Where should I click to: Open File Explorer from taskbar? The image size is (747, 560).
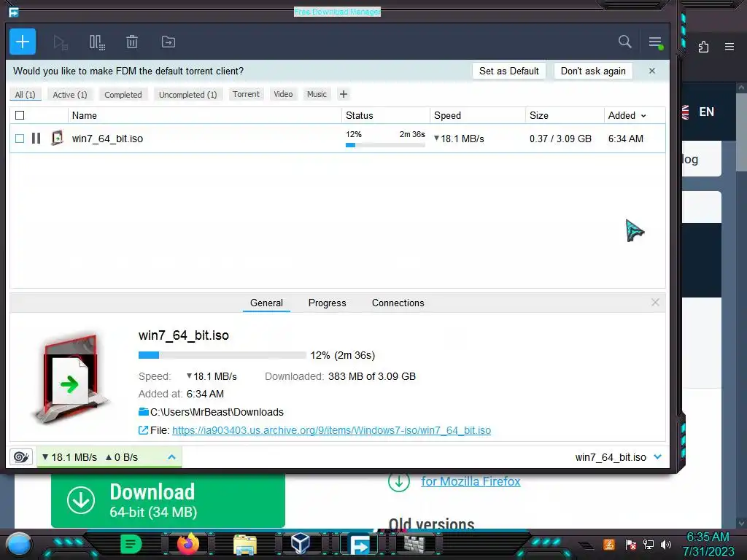coord(245,545)
